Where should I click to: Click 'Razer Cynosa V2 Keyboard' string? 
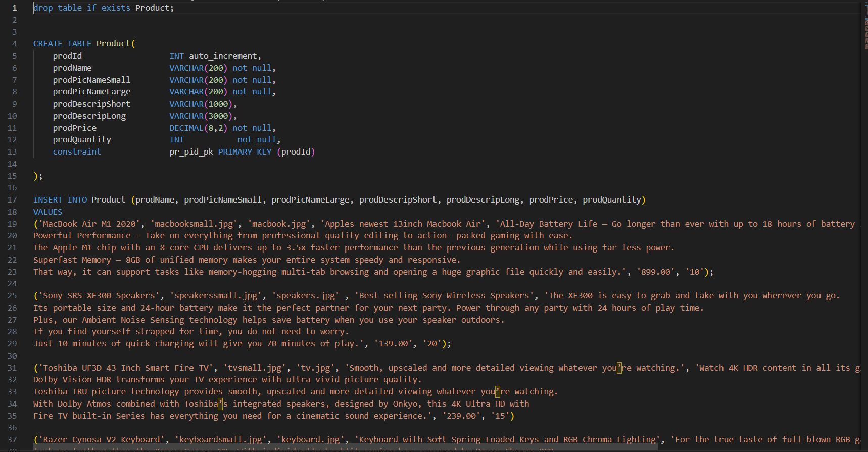pyautogui.click(x=102, y=440)
